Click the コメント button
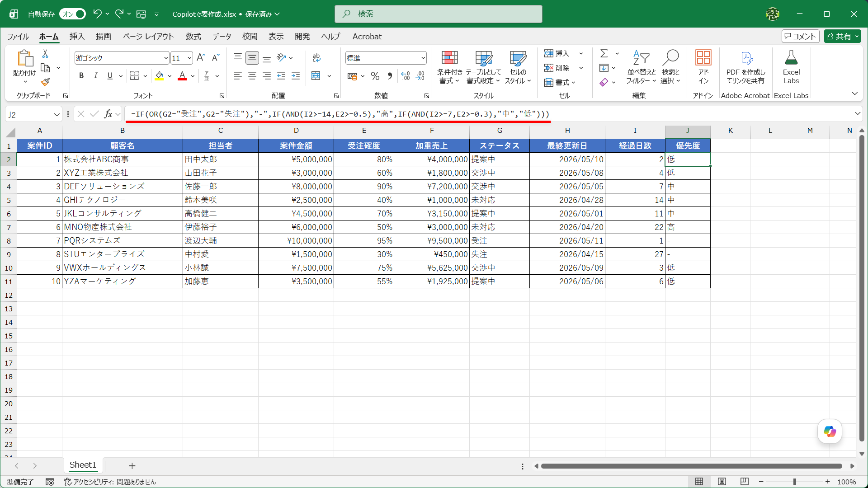 800,36
